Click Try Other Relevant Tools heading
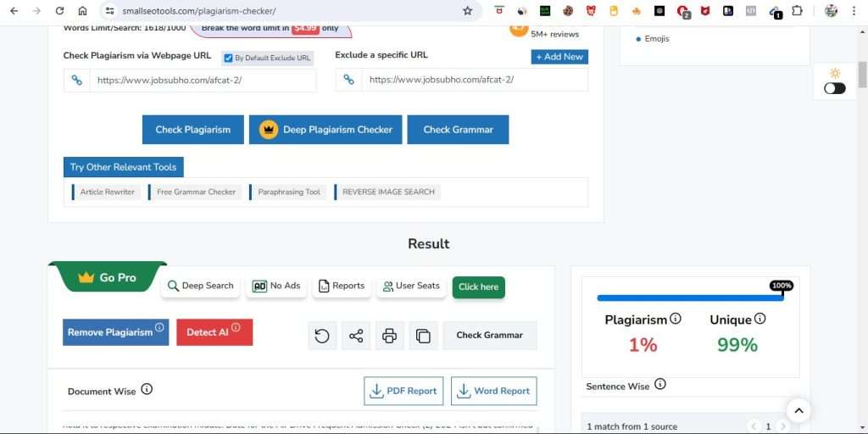Viewport: 868px width, 434px height. 124,167
